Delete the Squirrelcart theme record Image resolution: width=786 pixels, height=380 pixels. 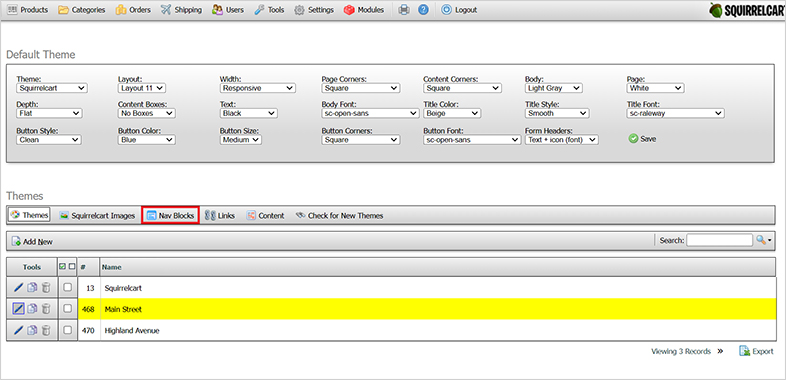coord(46,288)
